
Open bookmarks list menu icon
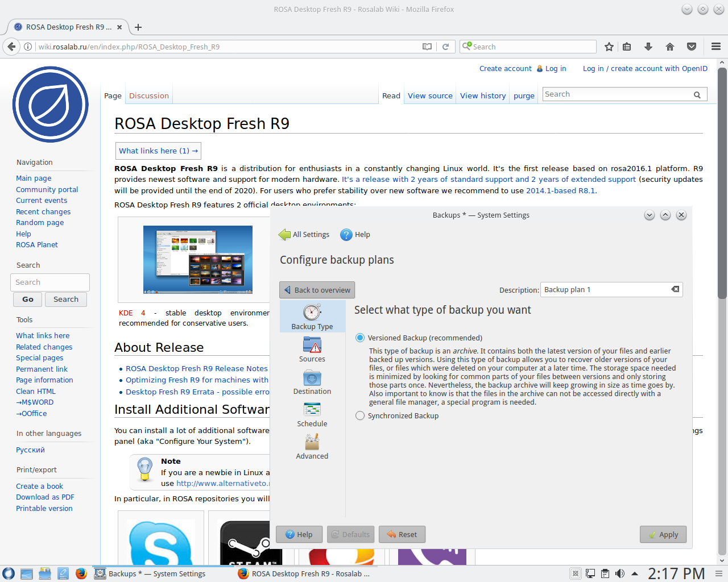click(x=627, y=47)
